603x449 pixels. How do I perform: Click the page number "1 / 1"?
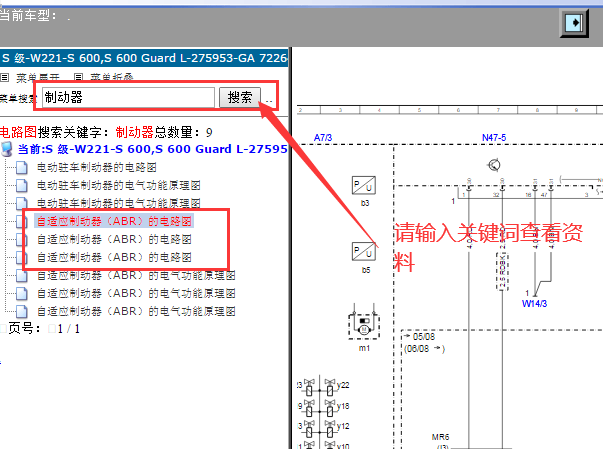coord(69,329)
